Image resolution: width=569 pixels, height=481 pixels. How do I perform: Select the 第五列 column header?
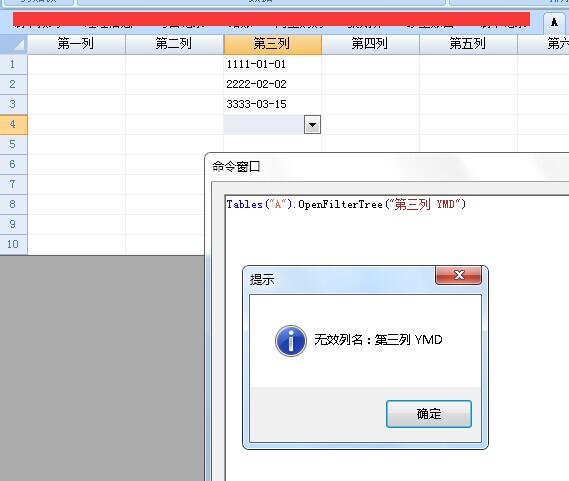[x=468, y=44]
